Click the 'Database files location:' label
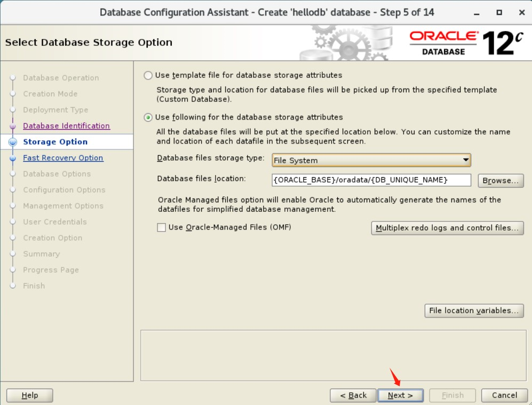This screenshot has width=532, height=405. tap(201, 179)
